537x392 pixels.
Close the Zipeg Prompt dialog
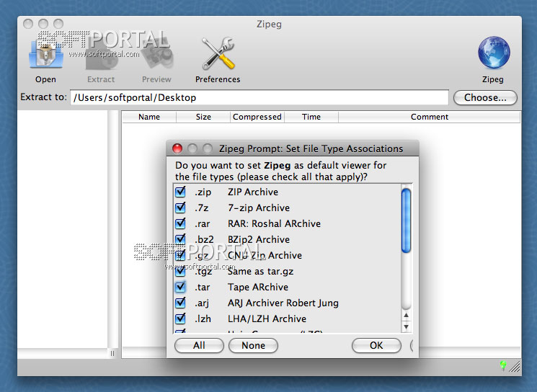tap(177, 148)
